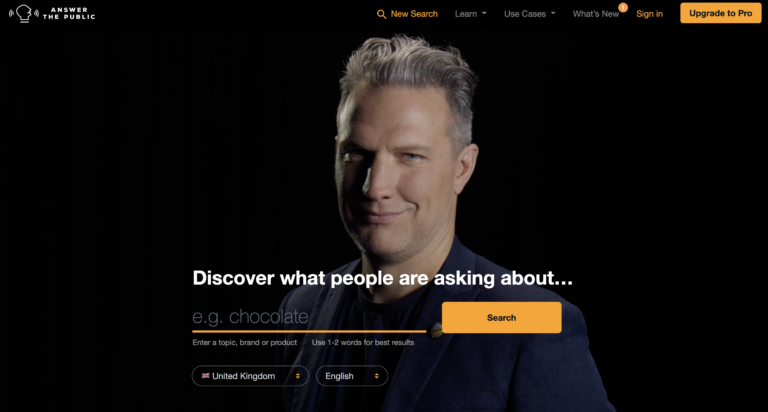Click the orange notification badge on What's New
The height and width of the screenshot is (412, 768).
(623, 7)
